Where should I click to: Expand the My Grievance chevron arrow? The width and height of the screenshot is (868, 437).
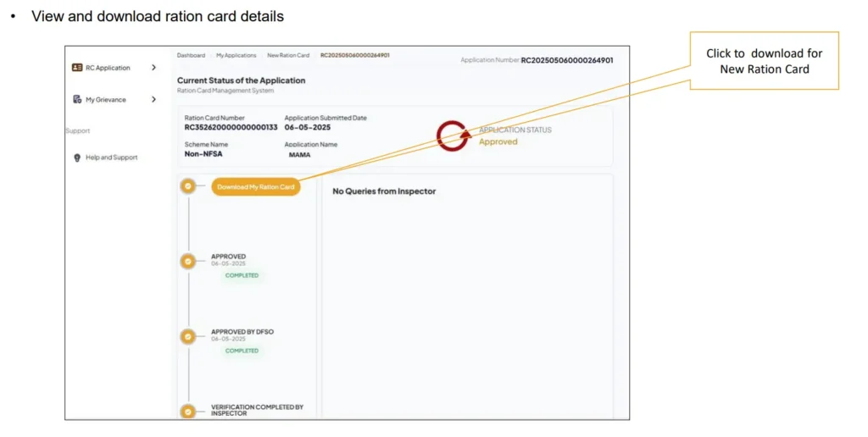coord(154,100)
